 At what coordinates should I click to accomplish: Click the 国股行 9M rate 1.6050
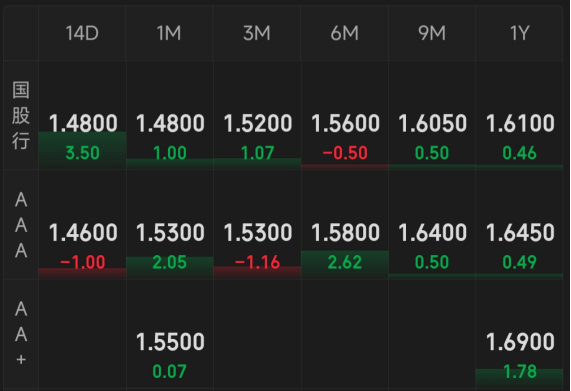[x=432, y=123]
